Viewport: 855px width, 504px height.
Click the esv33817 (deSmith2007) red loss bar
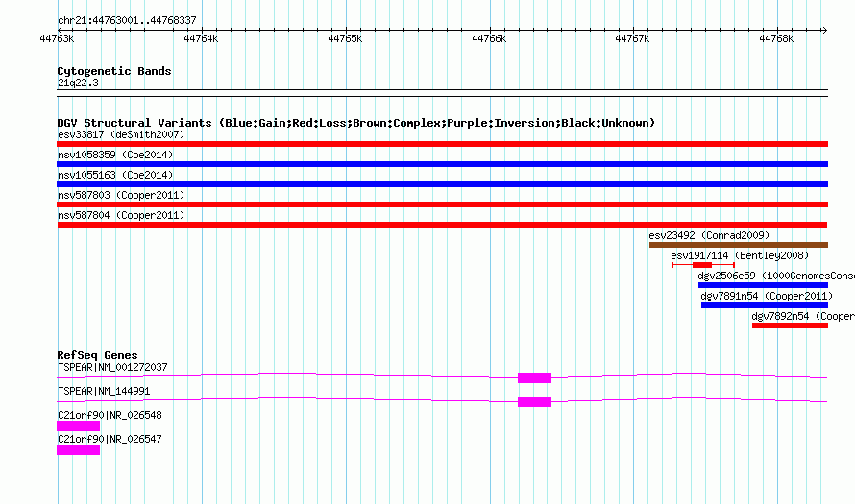tap(442, 144)
